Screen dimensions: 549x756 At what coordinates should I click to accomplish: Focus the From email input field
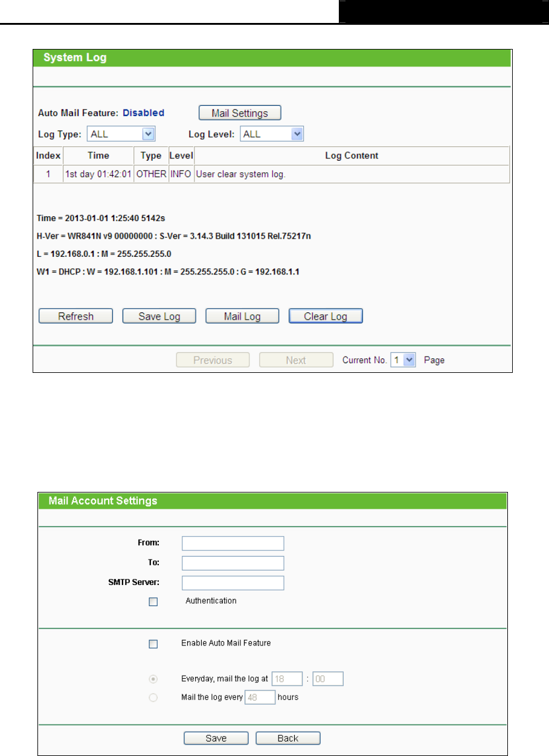(x=233, y=543)
